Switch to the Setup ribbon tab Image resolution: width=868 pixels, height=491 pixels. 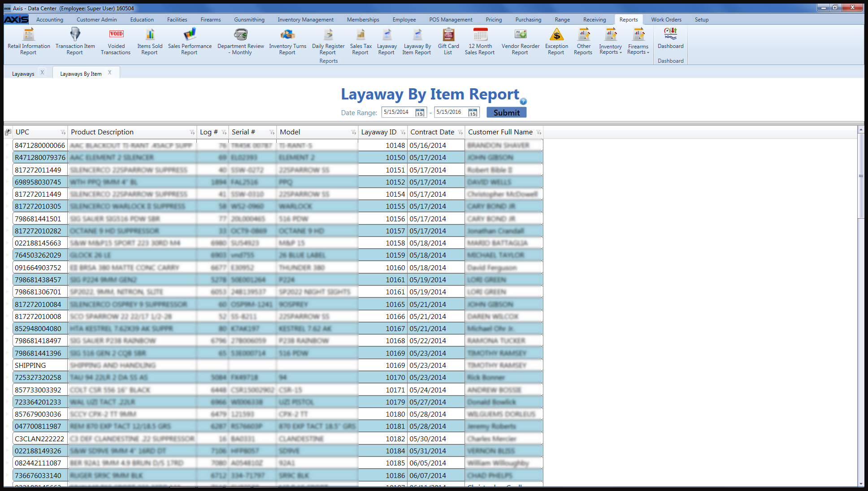coord(702,20)
